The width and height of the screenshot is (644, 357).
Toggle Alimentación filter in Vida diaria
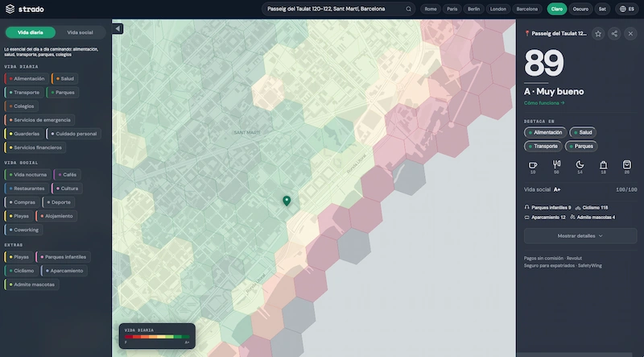coord(27,78)
